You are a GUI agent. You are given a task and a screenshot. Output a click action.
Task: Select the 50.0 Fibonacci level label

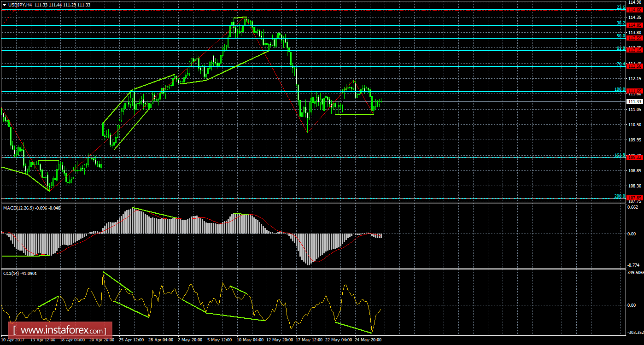[621, 36]
